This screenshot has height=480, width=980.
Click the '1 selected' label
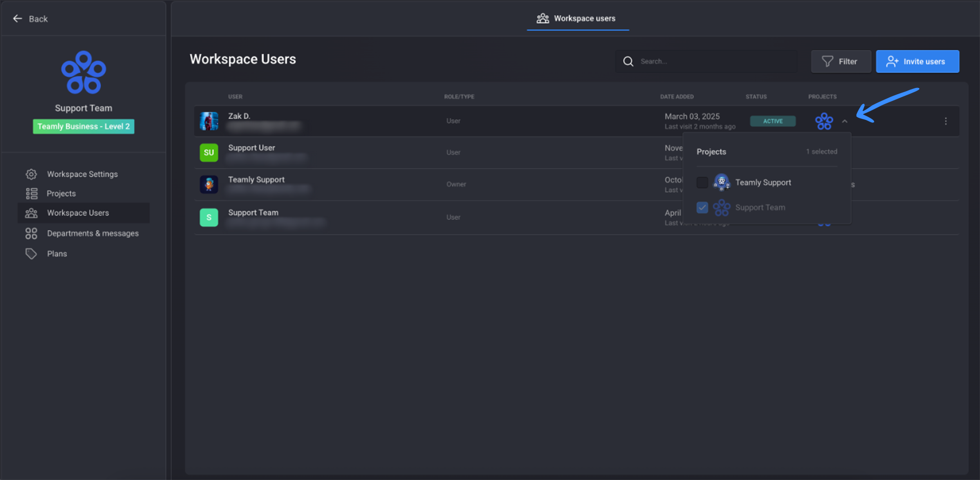822,152
